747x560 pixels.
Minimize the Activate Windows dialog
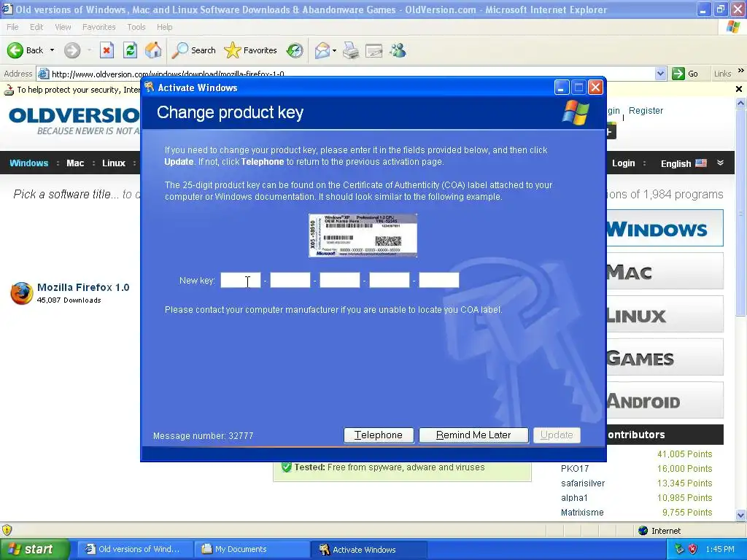pyautogui.click(x=562, y=87)
